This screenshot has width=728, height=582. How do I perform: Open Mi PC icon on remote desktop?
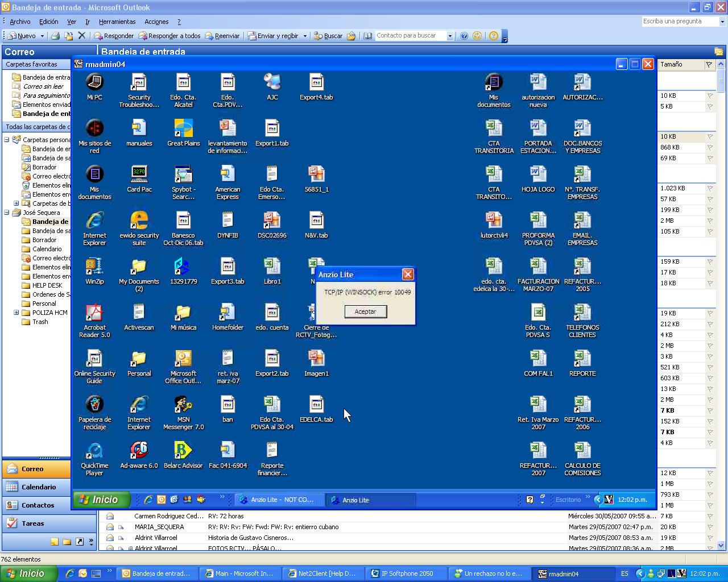[x=94, y=87]
